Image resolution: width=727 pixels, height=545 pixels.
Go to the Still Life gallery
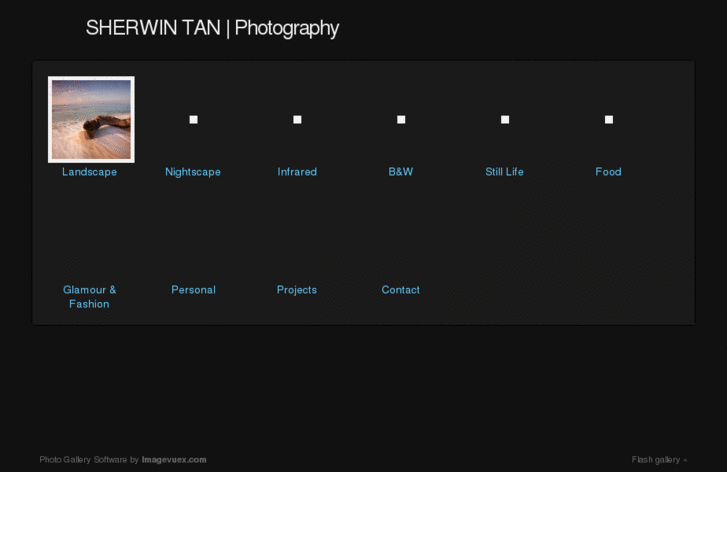(x=504, y=172)
